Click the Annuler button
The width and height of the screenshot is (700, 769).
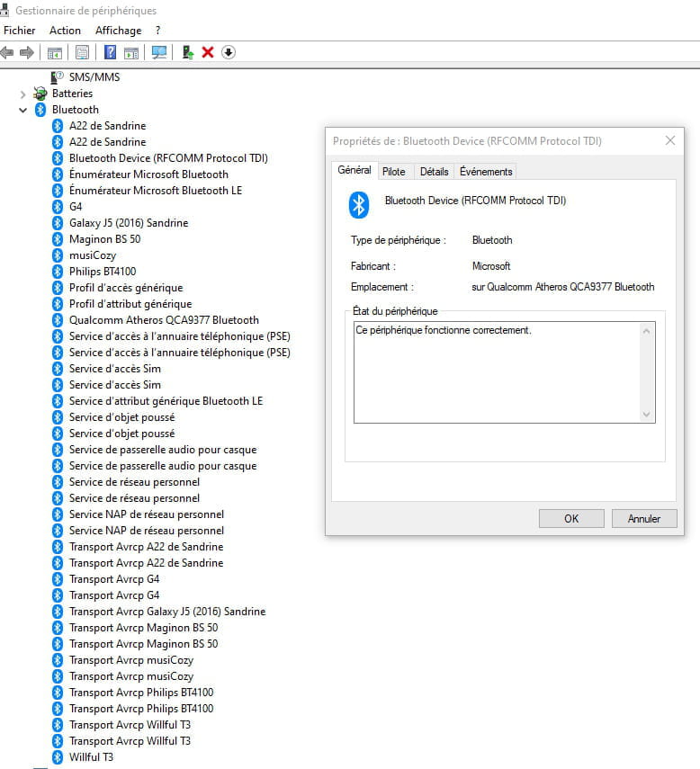tap(644, 518)
